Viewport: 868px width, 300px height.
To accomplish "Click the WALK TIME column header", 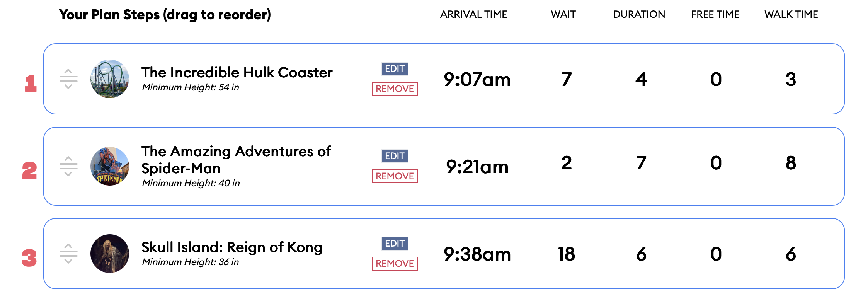I will [791, 14].
